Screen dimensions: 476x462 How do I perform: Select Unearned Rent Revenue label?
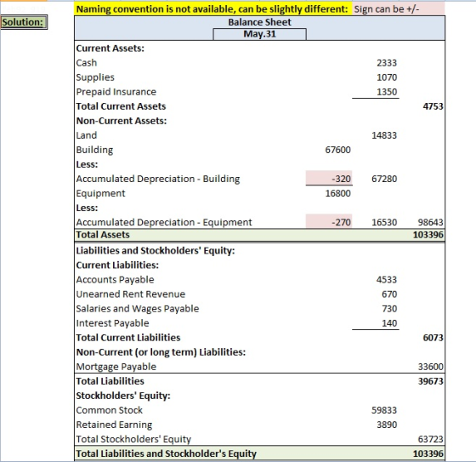tap(131, 294)
